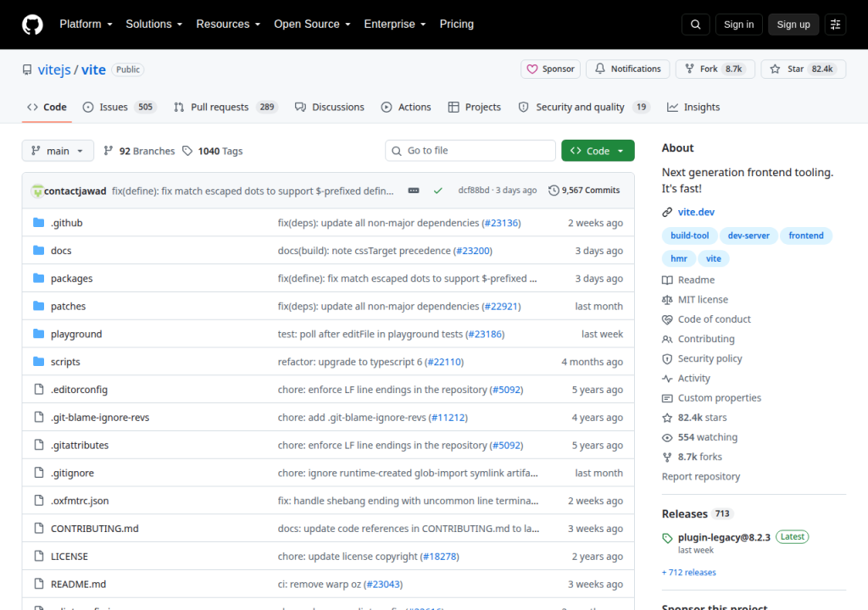Open the packages folder
868x610 pixels.
click(71, 279)
